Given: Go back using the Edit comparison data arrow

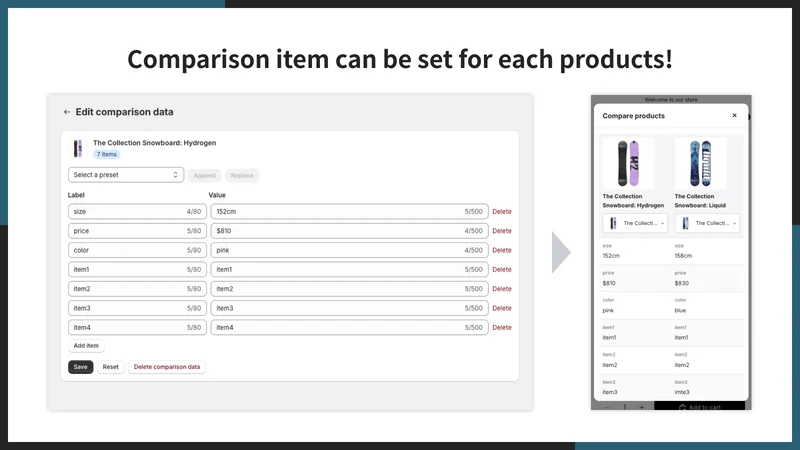Looking at the screenshot, I should coord(67,112).
